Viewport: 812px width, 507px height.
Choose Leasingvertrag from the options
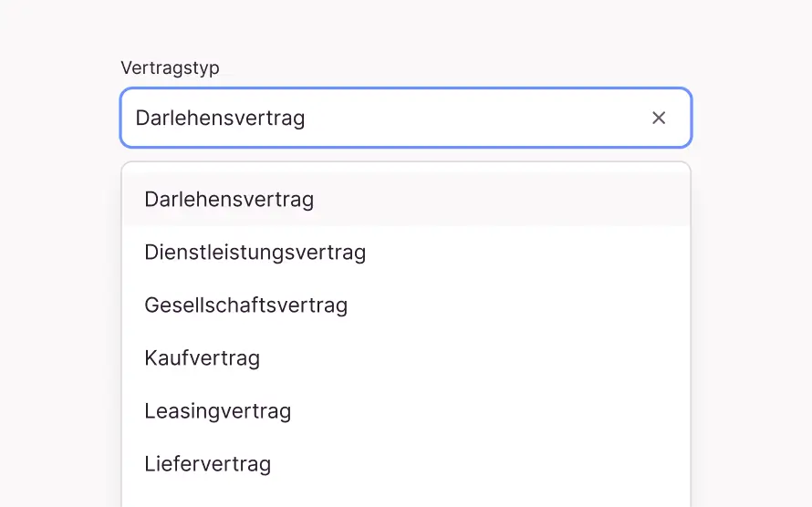coord(218,411)
